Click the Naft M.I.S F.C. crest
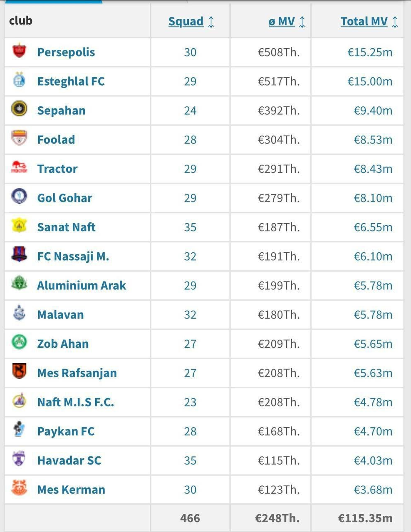Viewport: 411px width, 532px height. pyautogui.click(x=18, y=402)
